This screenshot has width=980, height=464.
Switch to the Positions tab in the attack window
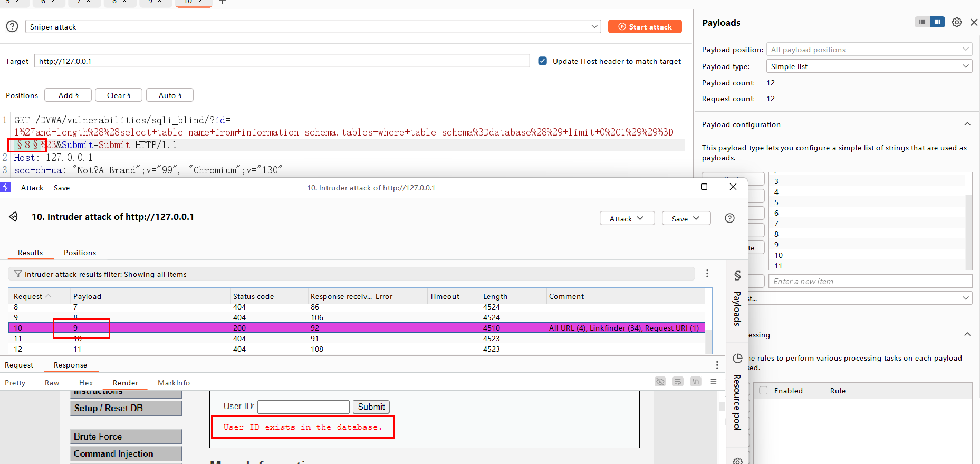(x=80, y=253)
